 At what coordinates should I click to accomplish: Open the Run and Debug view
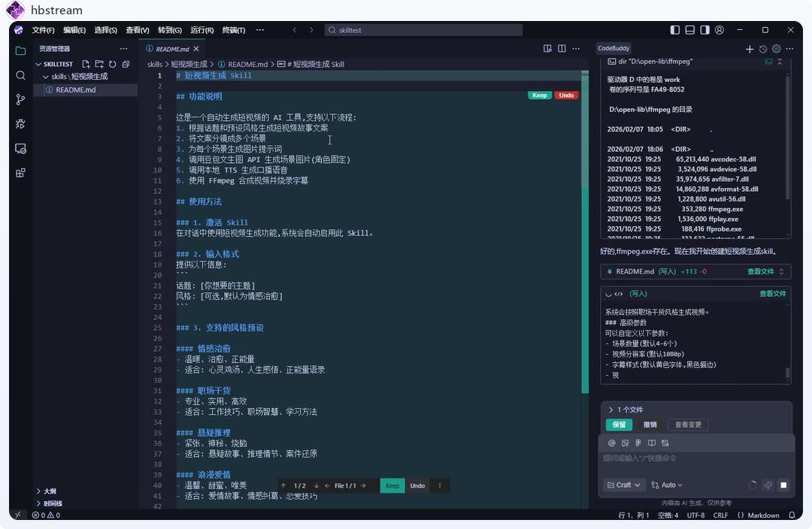[20, 124]
